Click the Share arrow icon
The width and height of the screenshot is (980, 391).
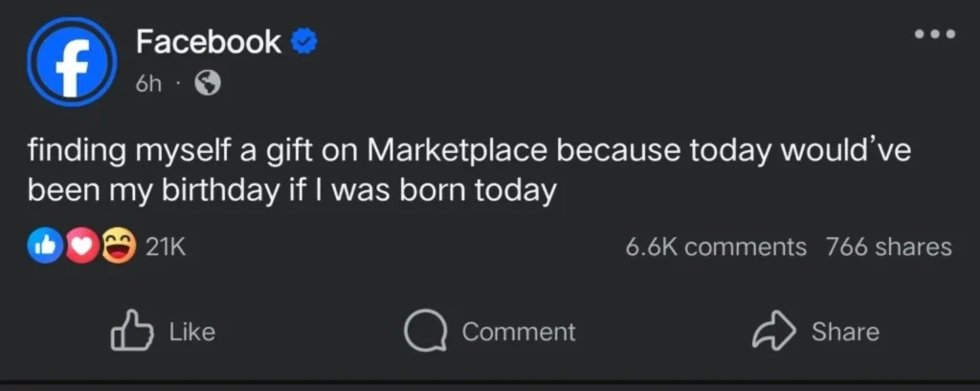[774, 332]
